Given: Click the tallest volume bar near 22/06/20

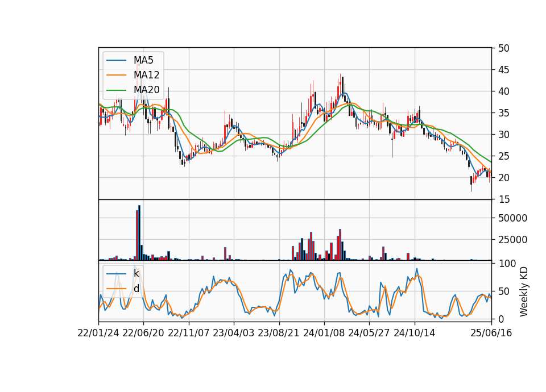Looking at the screenshot, I should coord(139,233).
